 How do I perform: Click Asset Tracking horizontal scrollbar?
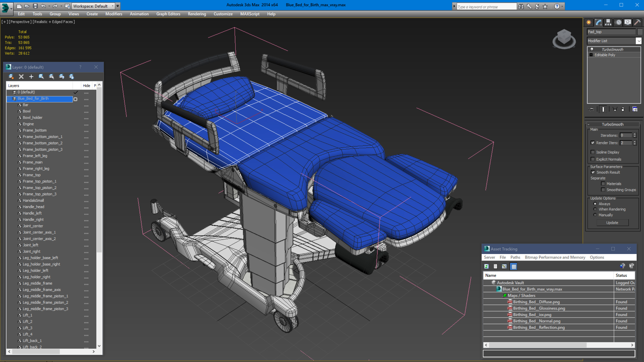click(x=559, y=345)
